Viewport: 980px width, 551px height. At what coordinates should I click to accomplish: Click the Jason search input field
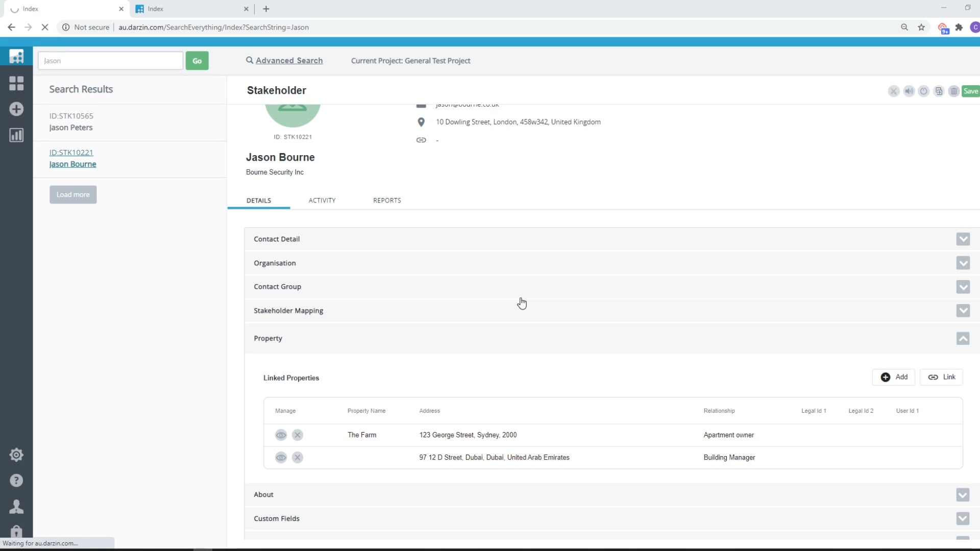coord(110,61)
